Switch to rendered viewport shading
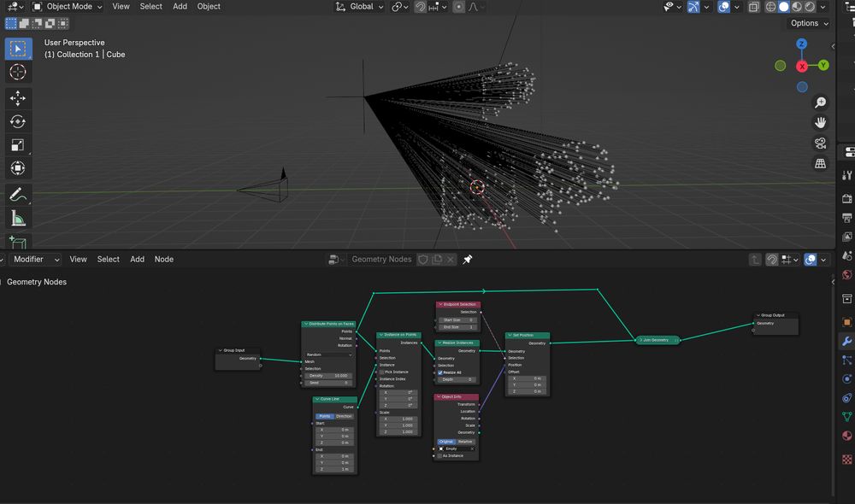Screen dimensions: 855x504 811,7
